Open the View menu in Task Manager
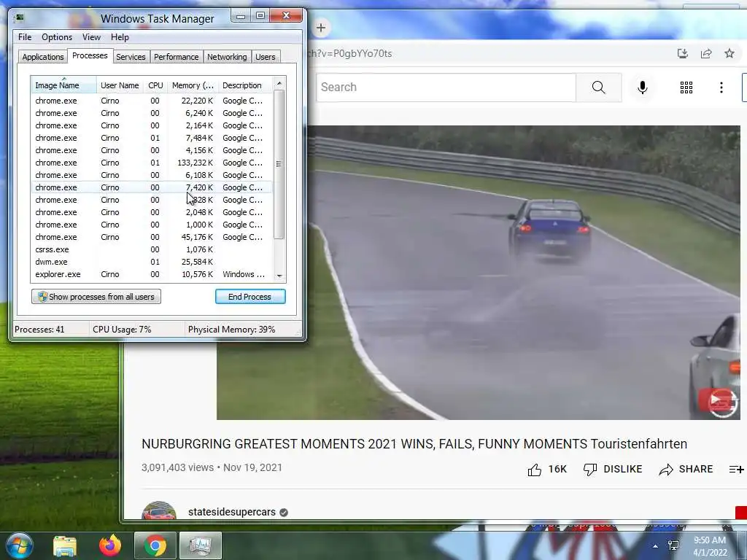The width and height of the screenshot is (747, 560). (x=91, y=37)
